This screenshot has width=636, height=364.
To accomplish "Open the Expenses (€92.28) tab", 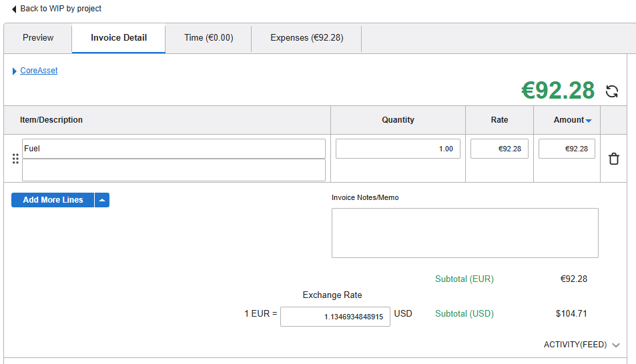I will coord(306,38).
